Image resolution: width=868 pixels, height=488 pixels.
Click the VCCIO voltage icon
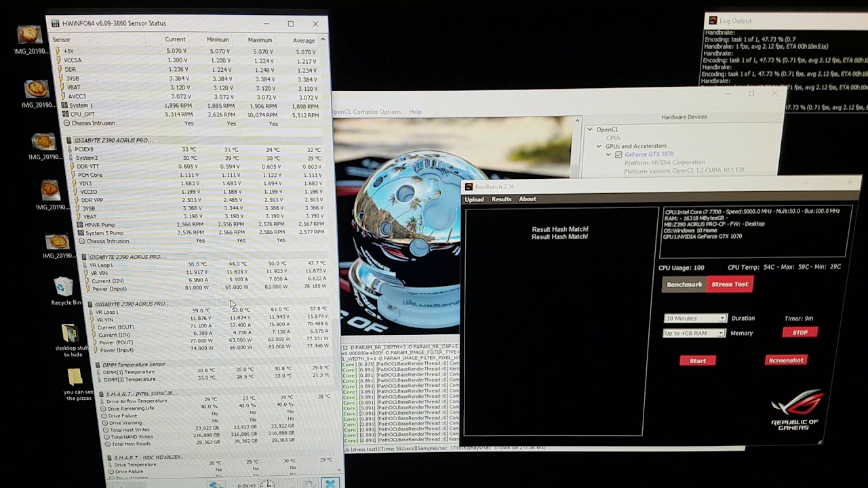75,192
